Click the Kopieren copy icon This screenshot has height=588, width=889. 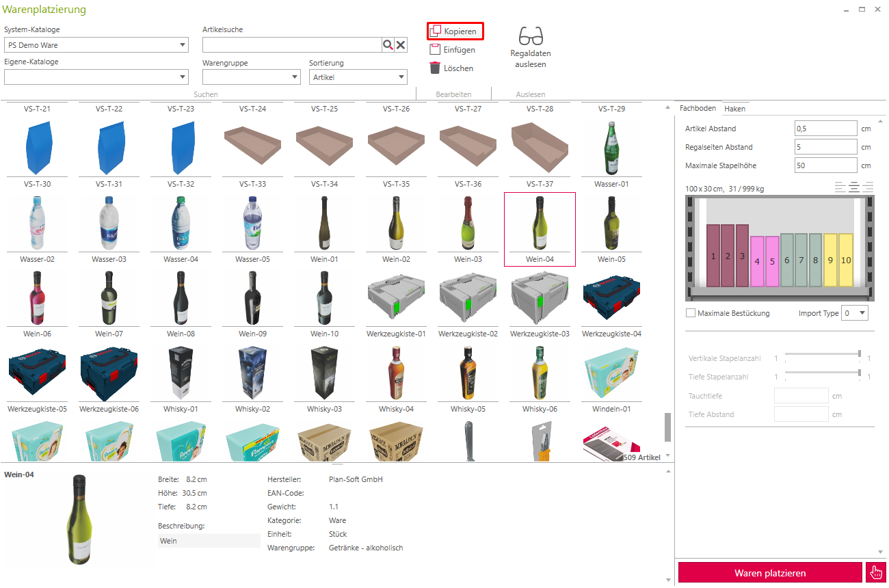tap(435, 31)
